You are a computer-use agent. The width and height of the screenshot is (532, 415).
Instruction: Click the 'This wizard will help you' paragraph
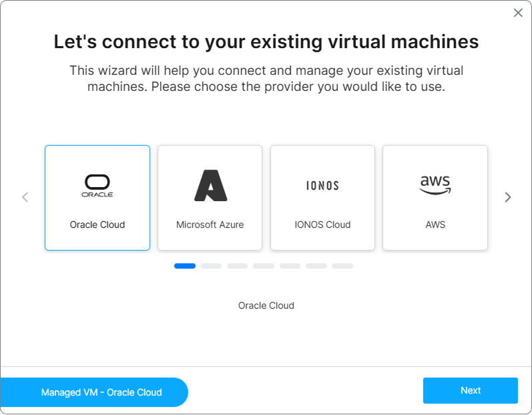[x=266, y=78]
